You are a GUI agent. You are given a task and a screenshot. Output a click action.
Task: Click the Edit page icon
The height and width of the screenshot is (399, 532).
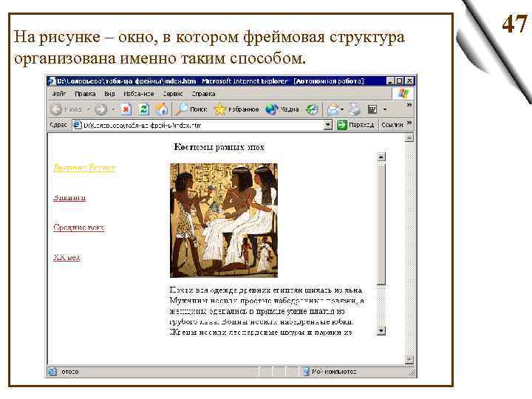pyautogui.click(x=372, y=109)
